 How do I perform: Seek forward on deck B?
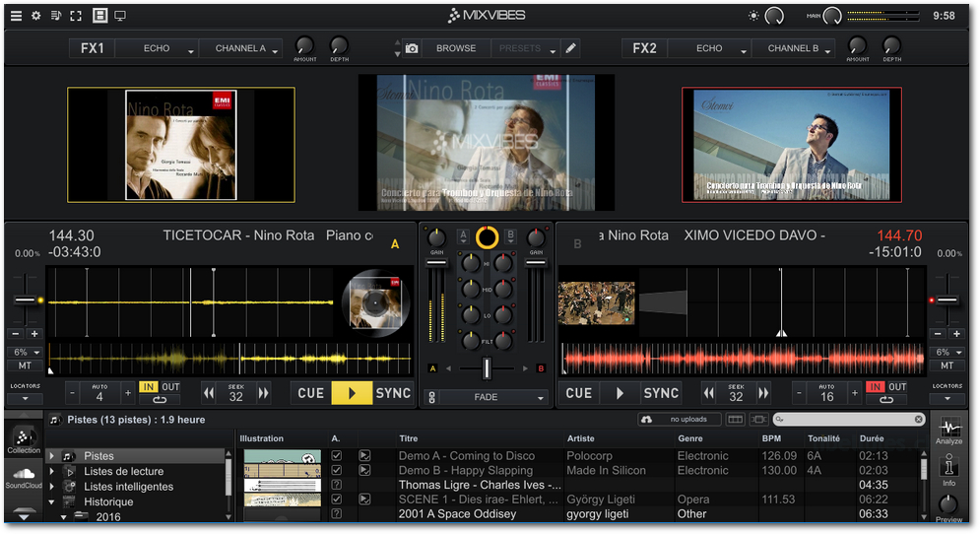(x=763, y=393)
